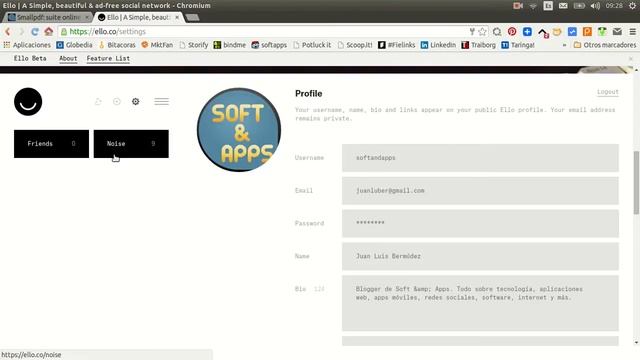Show hidden bookmarks with the chevron
This screenshot has height=360, width=640.
[564, 45]
